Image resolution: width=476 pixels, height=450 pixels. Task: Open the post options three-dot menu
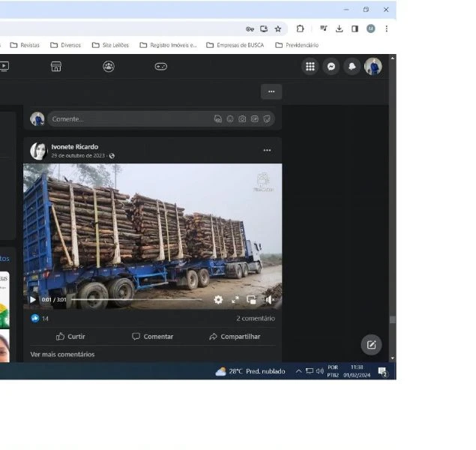(267, 150)
